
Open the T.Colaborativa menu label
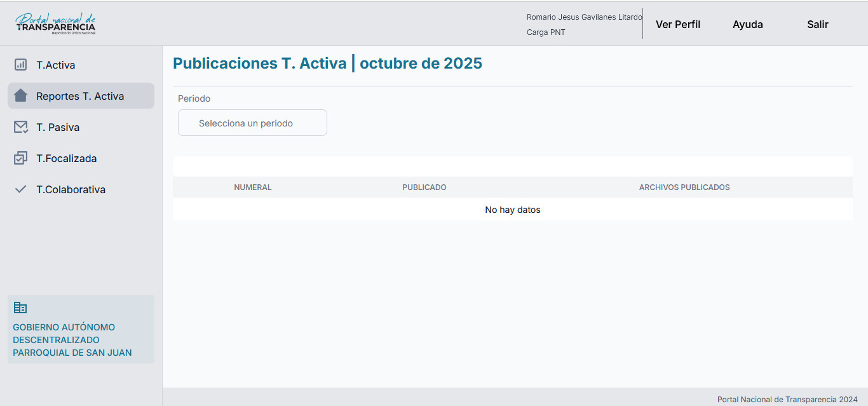click(71, 189)
